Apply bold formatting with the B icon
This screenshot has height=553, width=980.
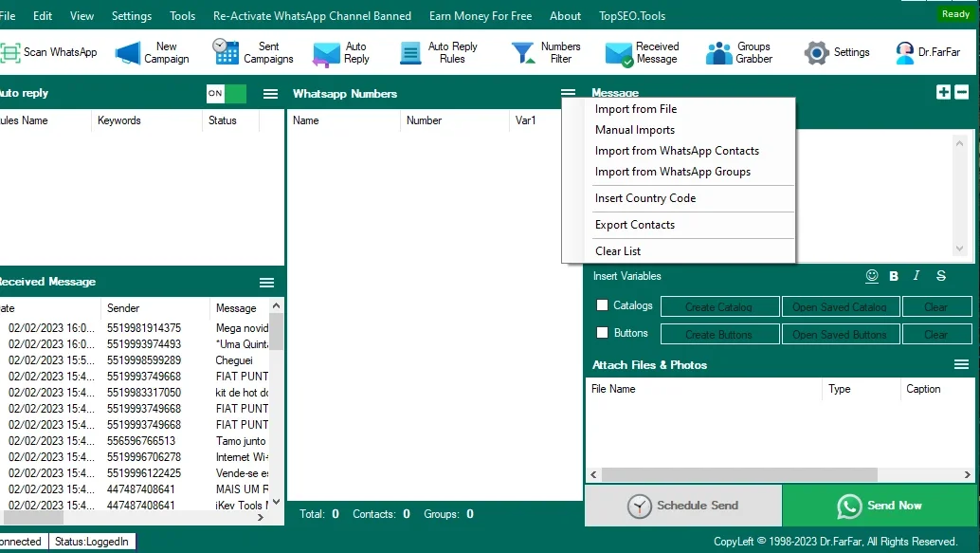tap(894, 276)
